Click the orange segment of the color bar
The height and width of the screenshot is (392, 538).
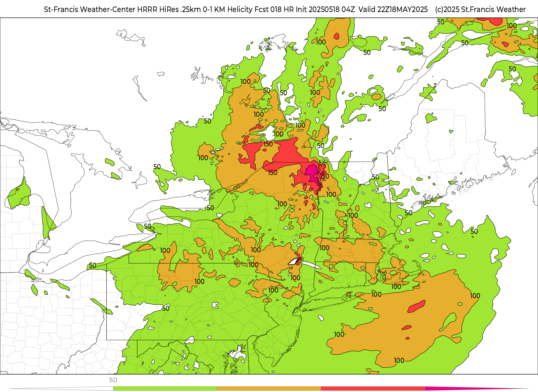(269, 389)
